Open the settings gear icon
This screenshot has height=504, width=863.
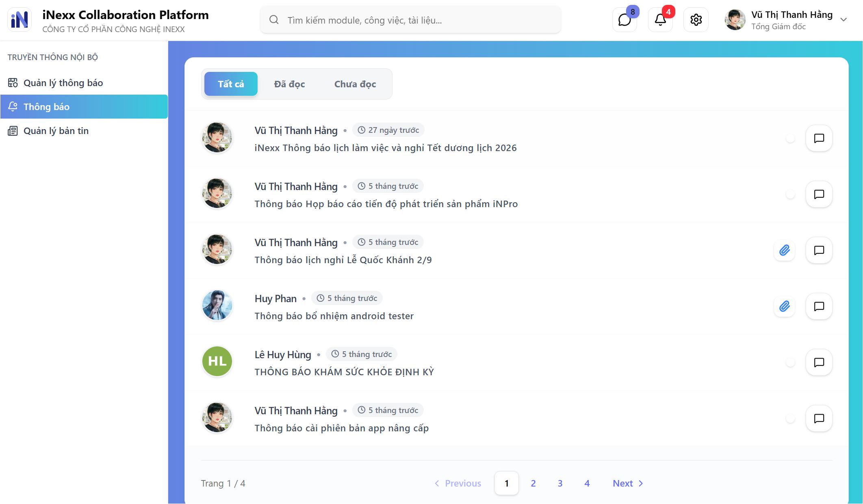696,20
